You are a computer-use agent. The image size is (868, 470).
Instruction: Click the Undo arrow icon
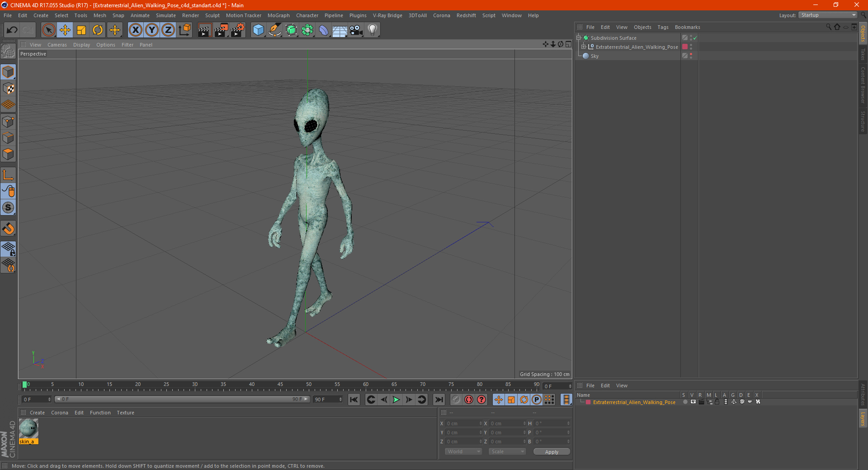[12, 30]
